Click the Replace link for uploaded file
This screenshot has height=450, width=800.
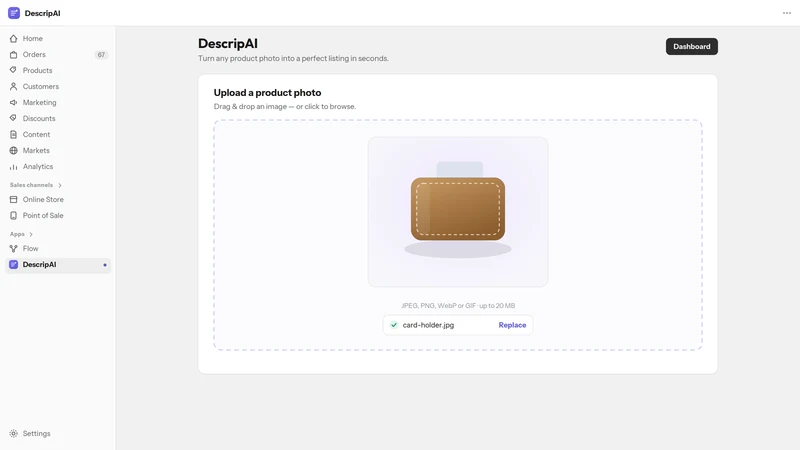coord(512,325)
